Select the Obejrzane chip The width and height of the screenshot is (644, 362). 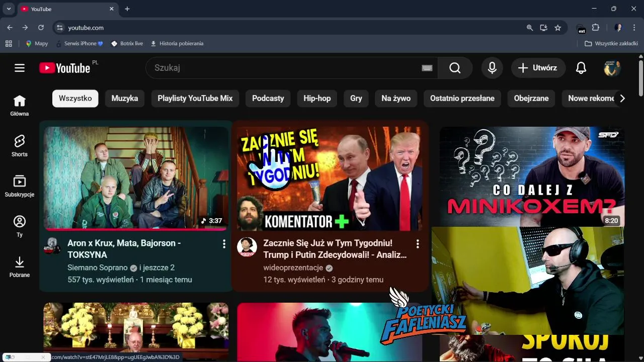click(531, 99)
